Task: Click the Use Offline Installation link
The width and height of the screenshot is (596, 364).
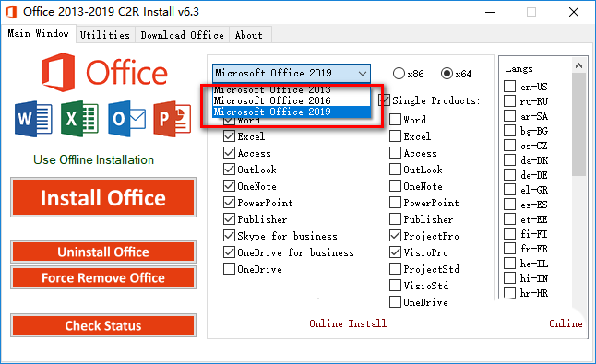Action: [93, 159]
